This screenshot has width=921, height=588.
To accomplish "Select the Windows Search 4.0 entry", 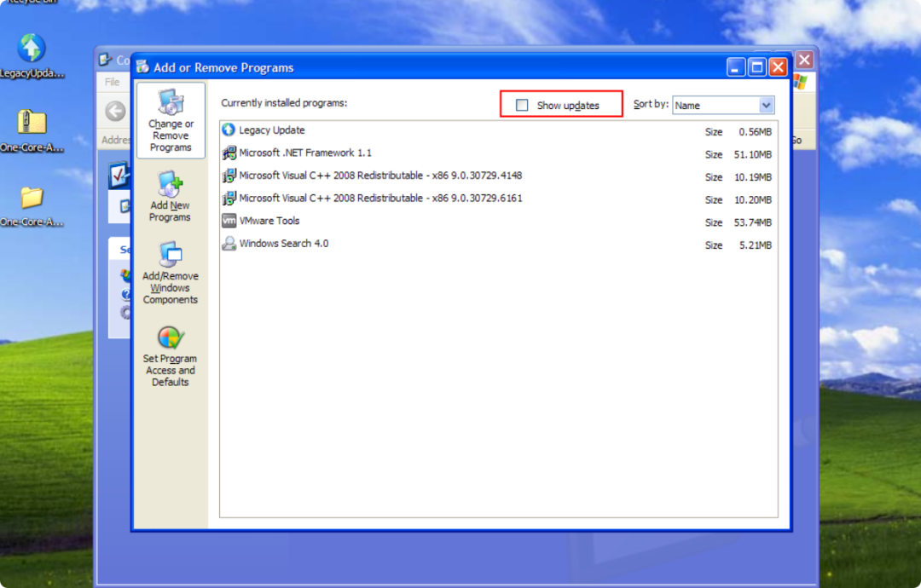I will click(x=284, y=244).
